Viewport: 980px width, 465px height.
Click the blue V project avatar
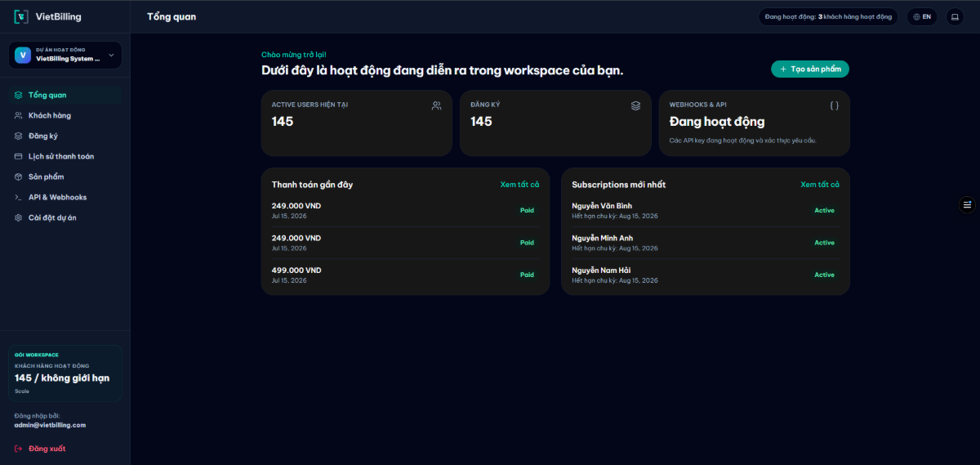point(23,55)
